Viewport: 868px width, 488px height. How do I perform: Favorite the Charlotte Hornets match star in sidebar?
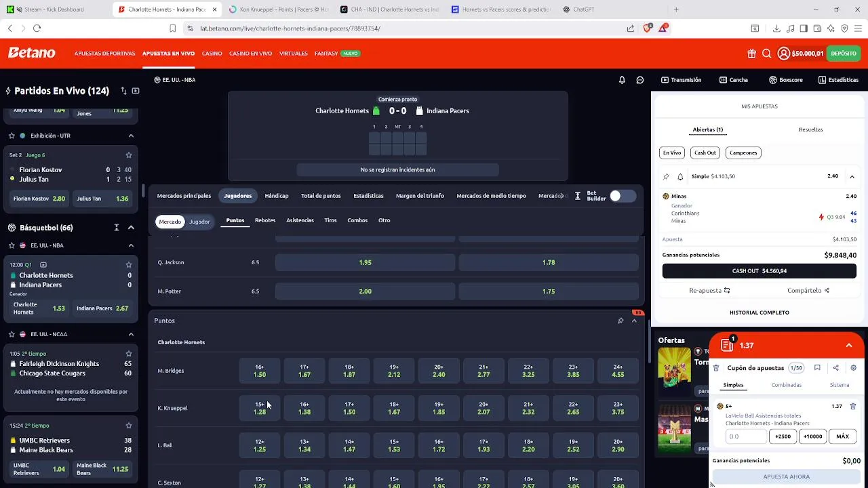(129, 264)
